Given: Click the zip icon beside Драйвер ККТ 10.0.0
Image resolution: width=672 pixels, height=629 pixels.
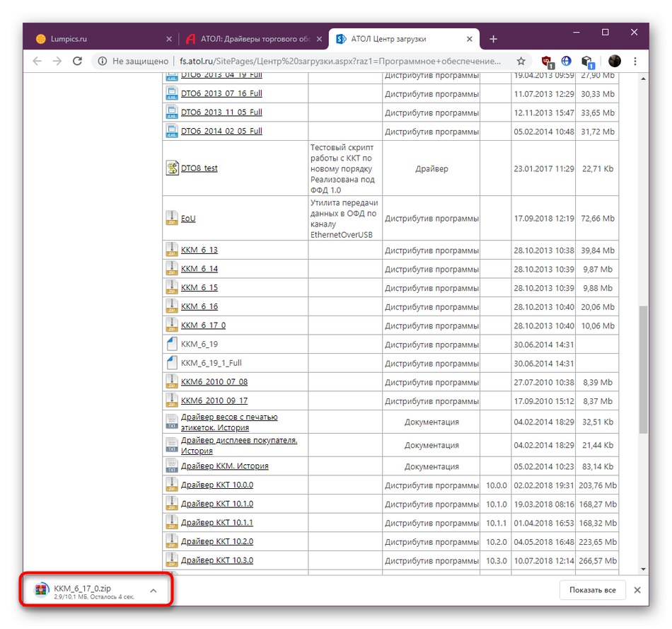Looking at the screenshot, I should pos(172,485).
